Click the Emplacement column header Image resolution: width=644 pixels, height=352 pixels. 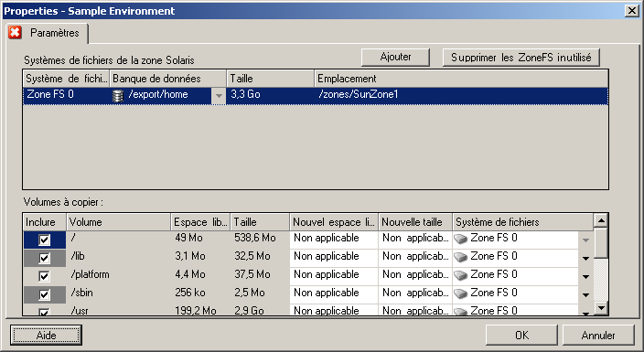[x=461, y=79]
